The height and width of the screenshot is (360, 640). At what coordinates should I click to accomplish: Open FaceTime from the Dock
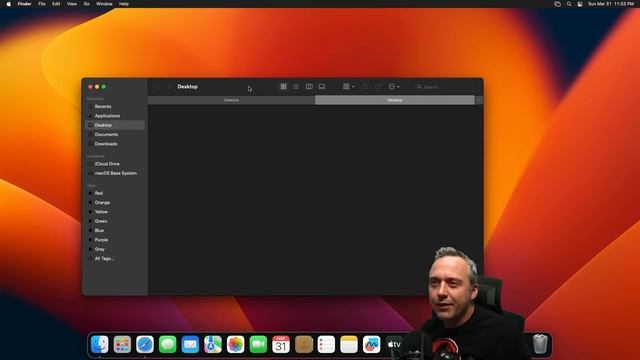(258, 344)
